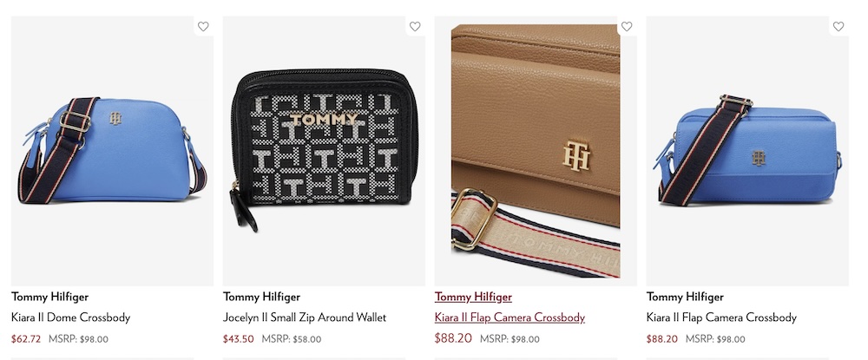
Task: Add tan Flap Camera Crossbody to favorites
Action: coord(626,26)
